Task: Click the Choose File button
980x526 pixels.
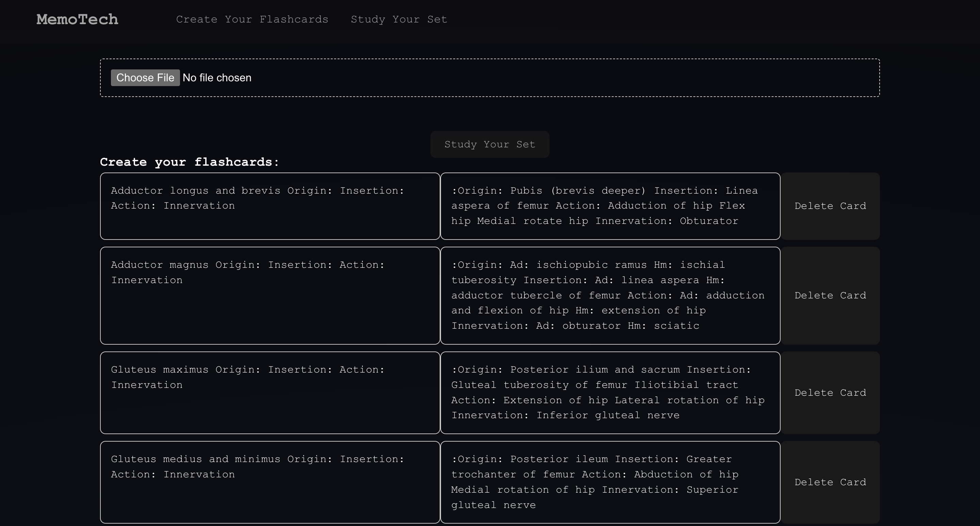Action: pos(145,78)
